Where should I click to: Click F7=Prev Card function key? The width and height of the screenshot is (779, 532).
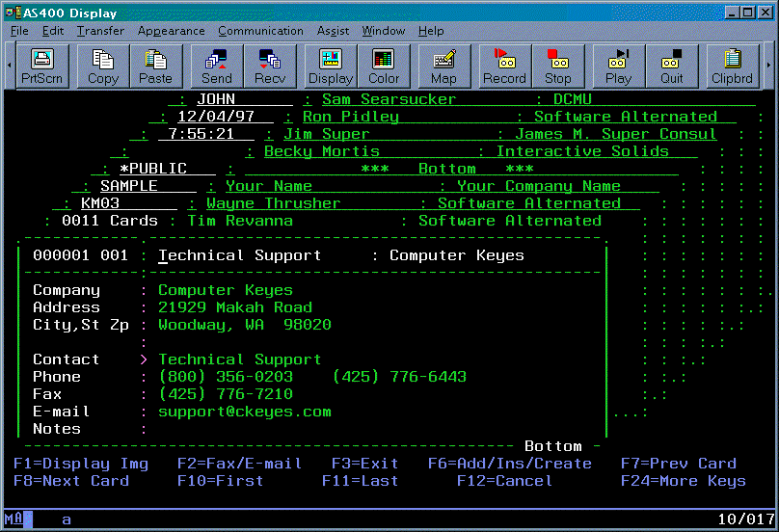pos(679,464)
